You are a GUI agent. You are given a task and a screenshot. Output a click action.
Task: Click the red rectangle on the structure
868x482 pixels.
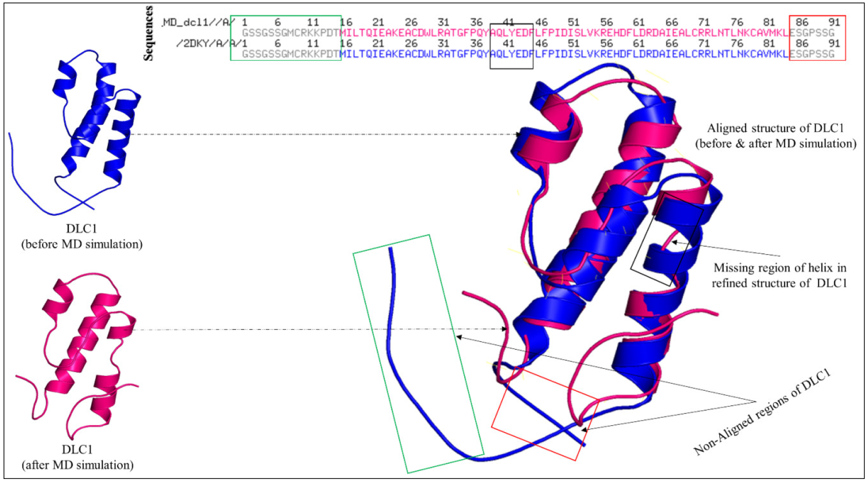(x=545, y=414)
